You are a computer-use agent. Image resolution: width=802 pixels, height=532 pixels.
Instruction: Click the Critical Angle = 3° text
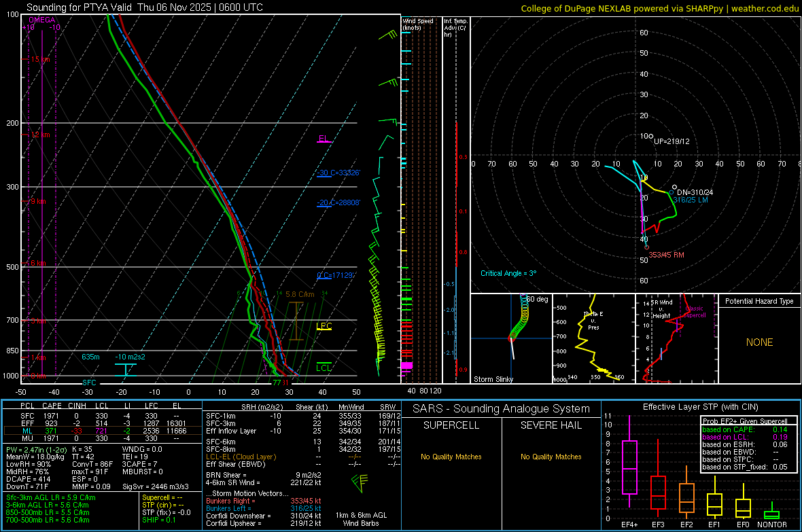click(x=508, y=273)
